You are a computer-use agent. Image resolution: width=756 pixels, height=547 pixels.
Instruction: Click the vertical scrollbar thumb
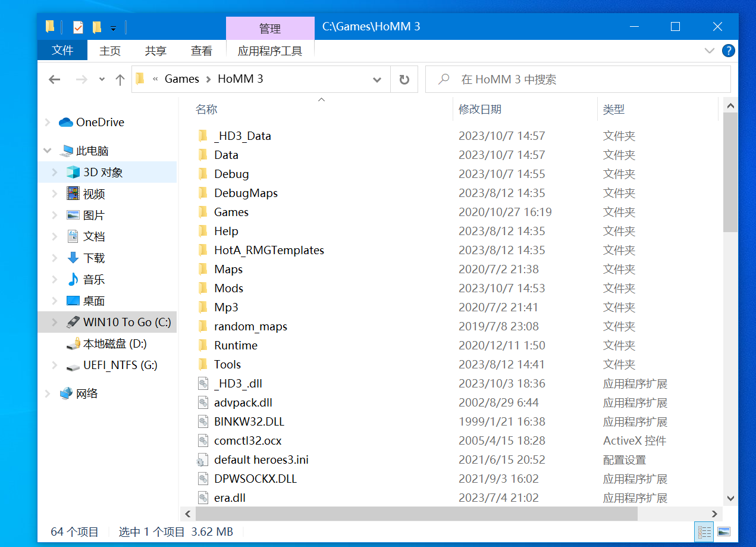coord(730,171)
